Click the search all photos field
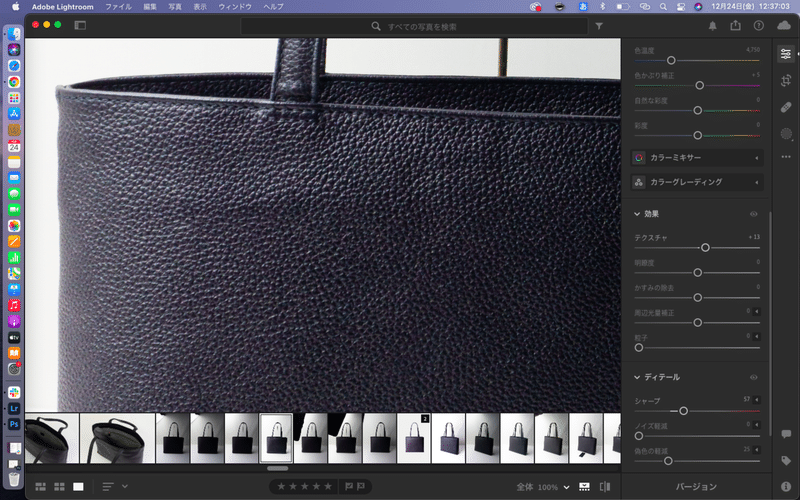The width and height of the screenshot is (800, 500). (414, 26)
